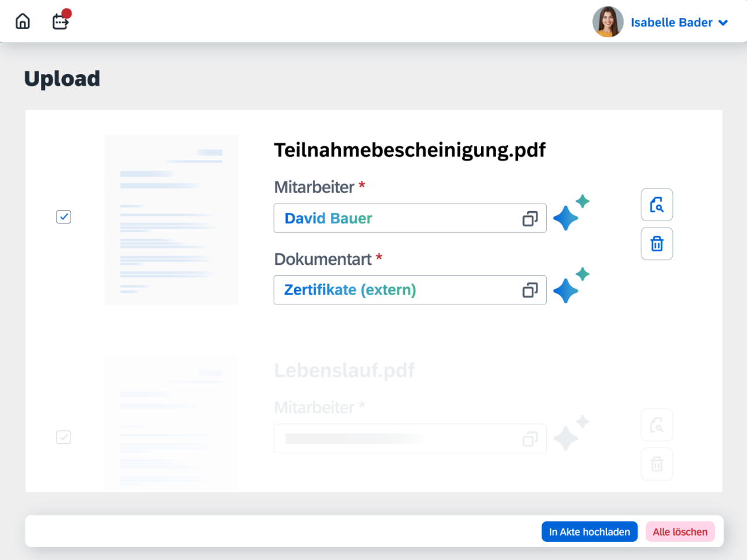This screenshot has height=560, width=747.
Task: Click the Upload page heading
Action: [x=62, y=78]
